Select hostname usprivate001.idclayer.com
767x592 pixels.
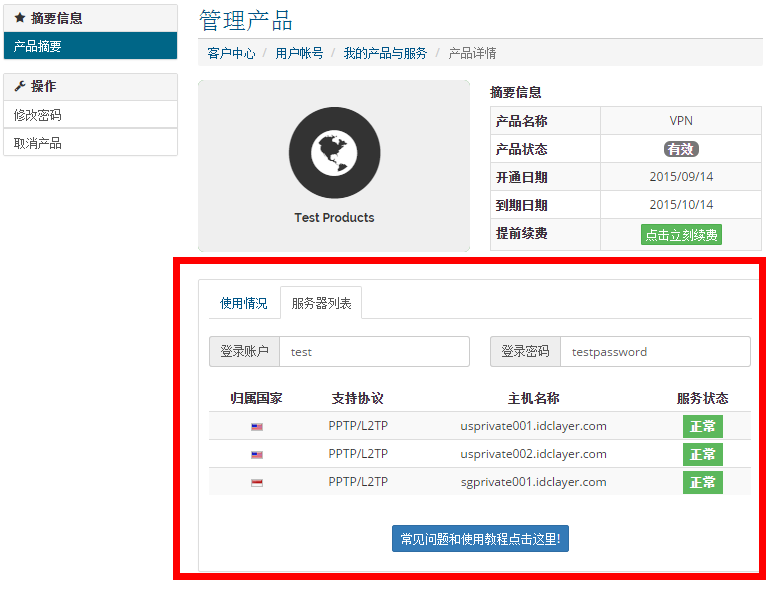[x=533, y=426]
